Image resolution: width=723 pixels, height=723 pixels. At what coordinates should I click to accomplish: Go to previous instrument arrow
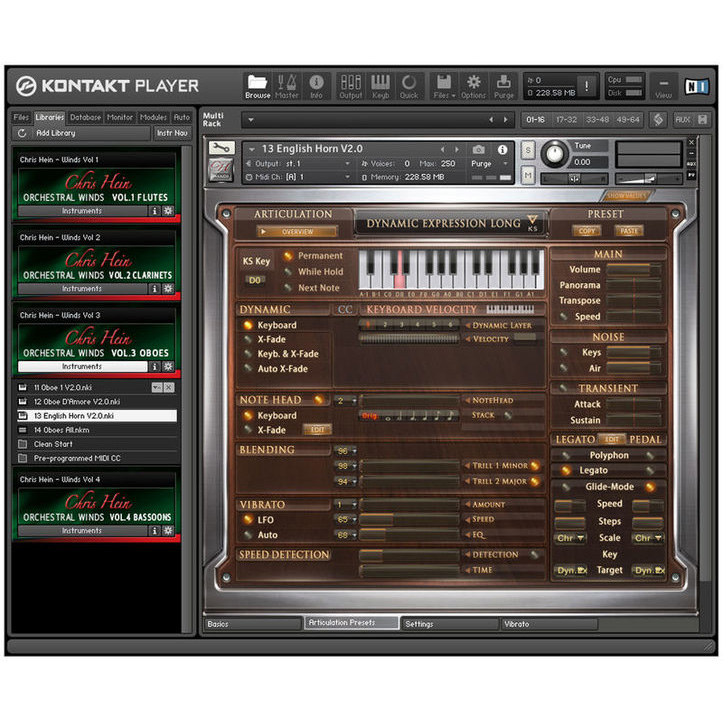point(443,149)
